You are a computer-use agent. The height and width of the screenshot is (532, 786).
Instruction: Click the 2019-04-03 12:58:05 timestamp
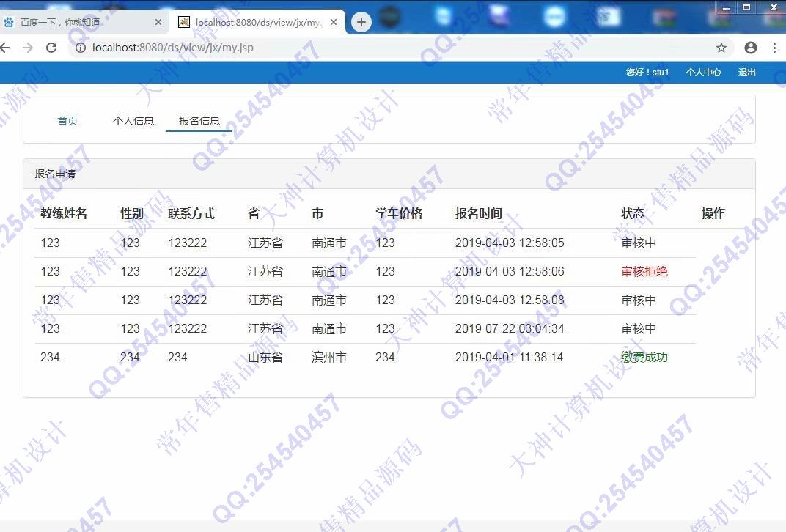[x=510, y=243]
